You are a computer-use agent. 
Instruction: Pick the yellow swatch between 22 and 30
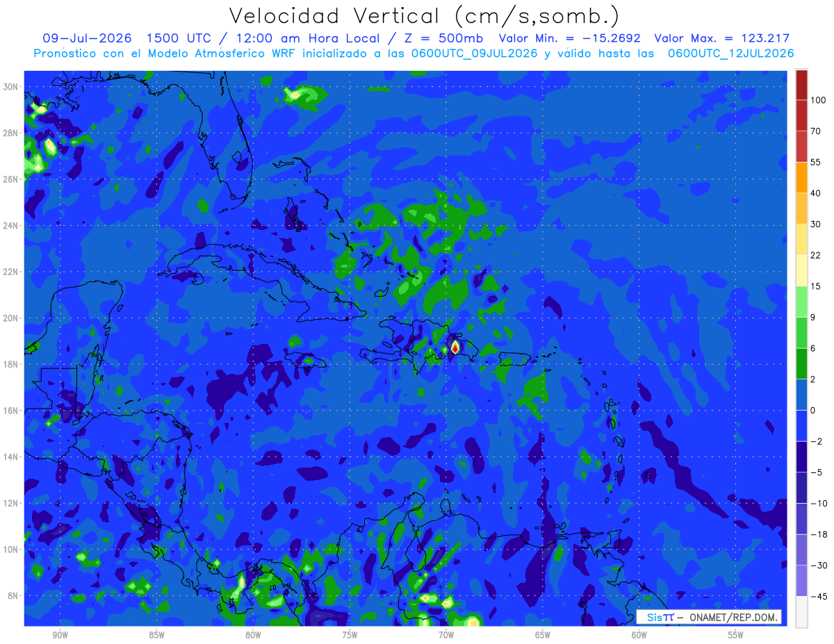801,239
